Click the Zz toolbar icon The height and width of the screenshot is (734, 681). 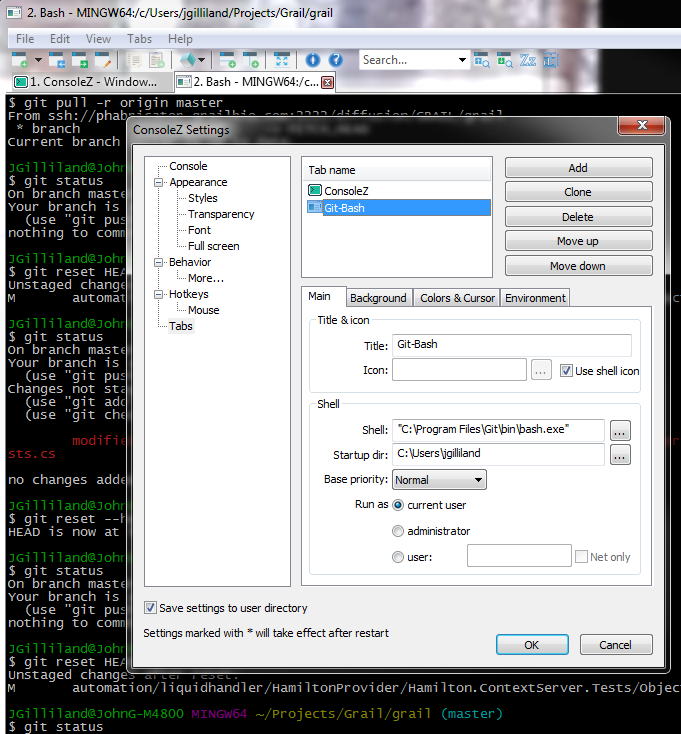[x=528, y=60]
